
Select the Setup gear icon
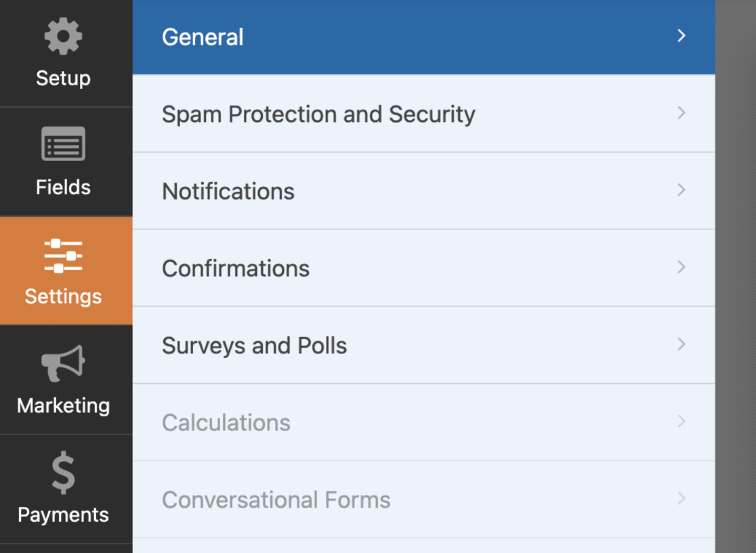tap(63, 37)
